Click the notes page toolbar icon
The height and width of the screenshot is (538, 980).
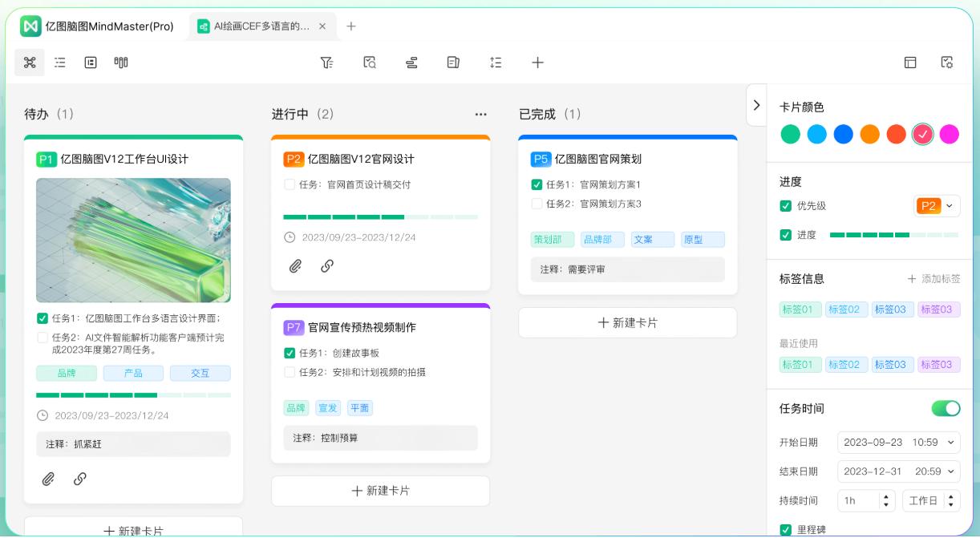click(x=453, y=63)
